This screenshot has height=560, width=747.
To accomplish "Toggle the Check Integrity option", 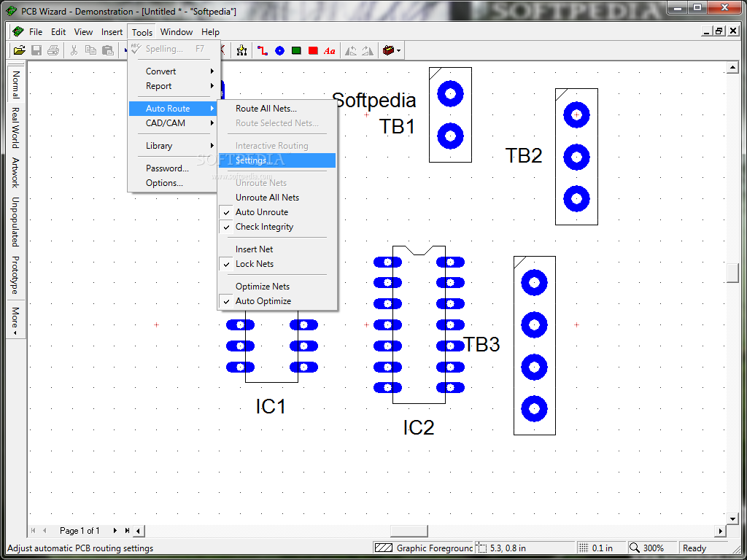I will [276, 227].
